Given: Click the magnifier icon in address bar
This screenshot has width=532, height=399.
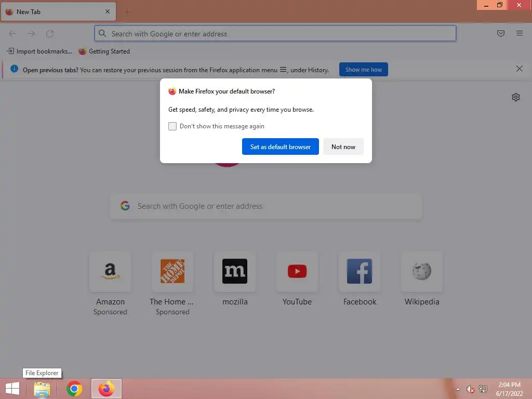Looking at the screenshot, I should tap(102, 33).
